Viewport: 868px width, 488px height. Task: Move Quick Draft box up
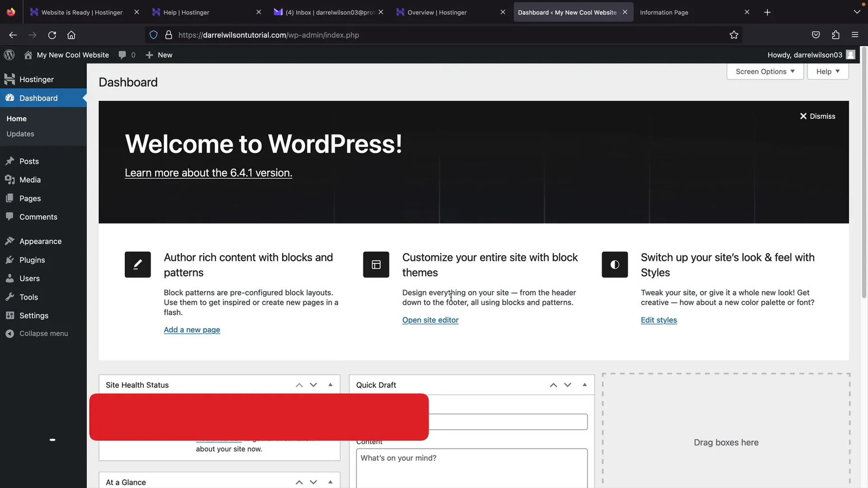tap(553, 385)
